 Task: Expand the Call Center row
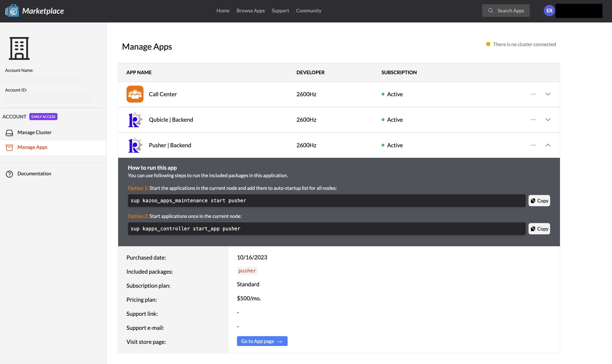[x=548, y=94]
